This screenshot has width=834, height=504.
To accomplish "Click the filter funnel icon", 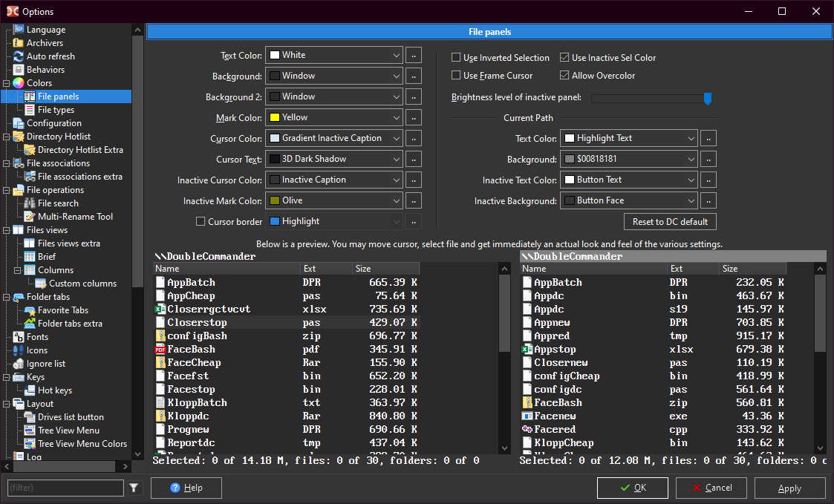I will pos(134,488).
